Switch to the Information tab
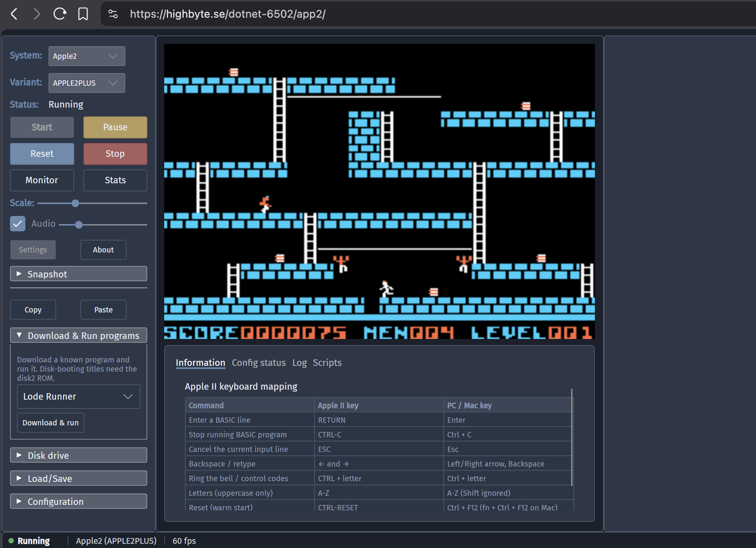 [x=200, y=363]
